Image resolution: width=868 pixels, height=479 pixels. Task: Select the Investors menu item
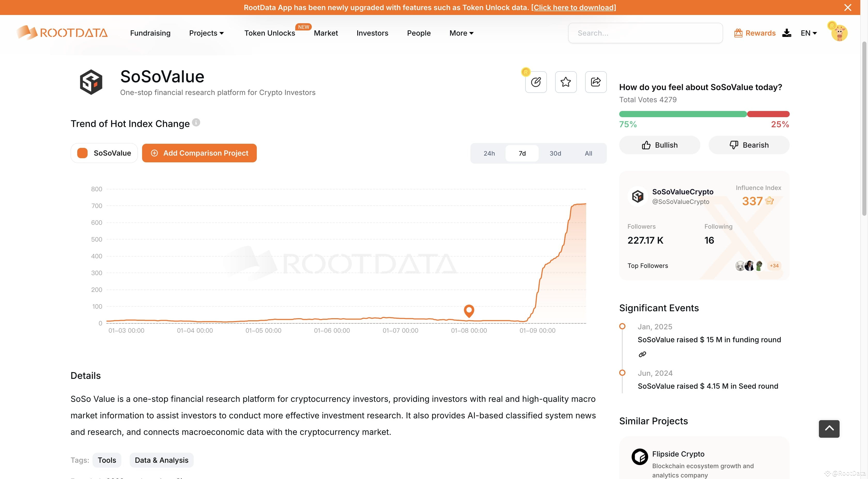(x=372, y=33)
